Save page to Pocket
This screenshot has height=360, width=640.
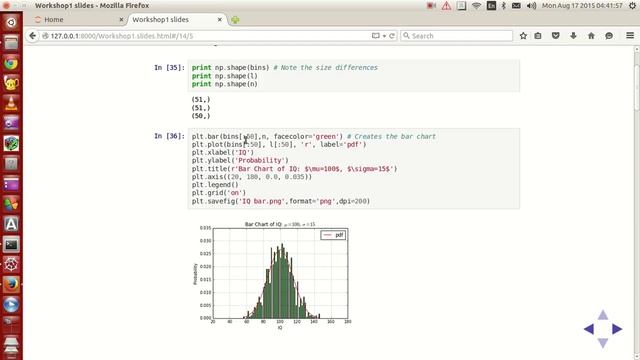click(556, 36)
